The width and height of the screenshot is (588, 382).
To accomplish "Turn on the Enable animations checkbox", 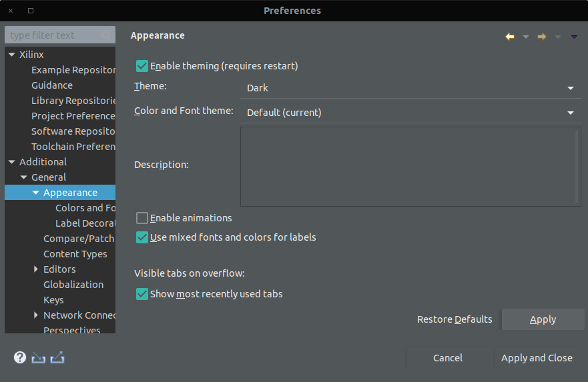I will pyautogui.click(x=142, y=218).
